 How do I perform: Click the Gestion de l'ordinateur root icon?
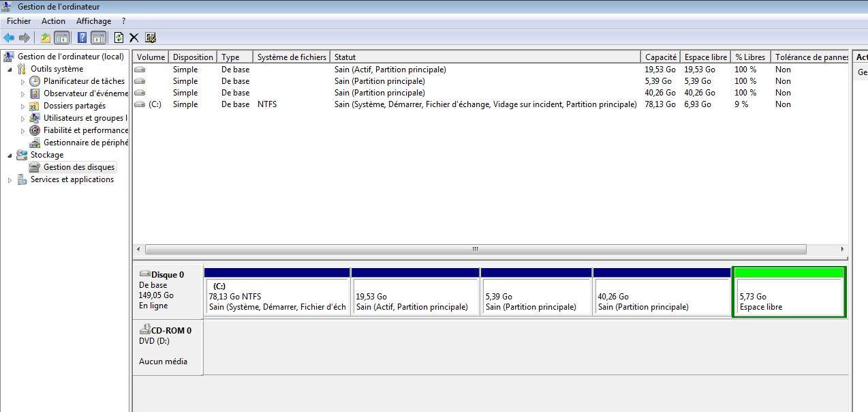(x=9, y=57)
